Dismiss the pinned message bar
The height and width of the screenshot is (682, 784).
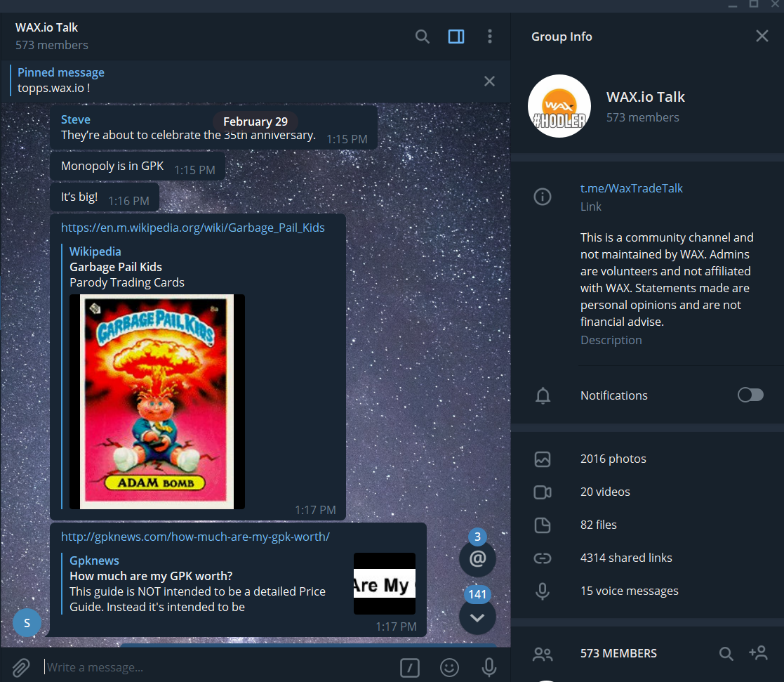489,81
